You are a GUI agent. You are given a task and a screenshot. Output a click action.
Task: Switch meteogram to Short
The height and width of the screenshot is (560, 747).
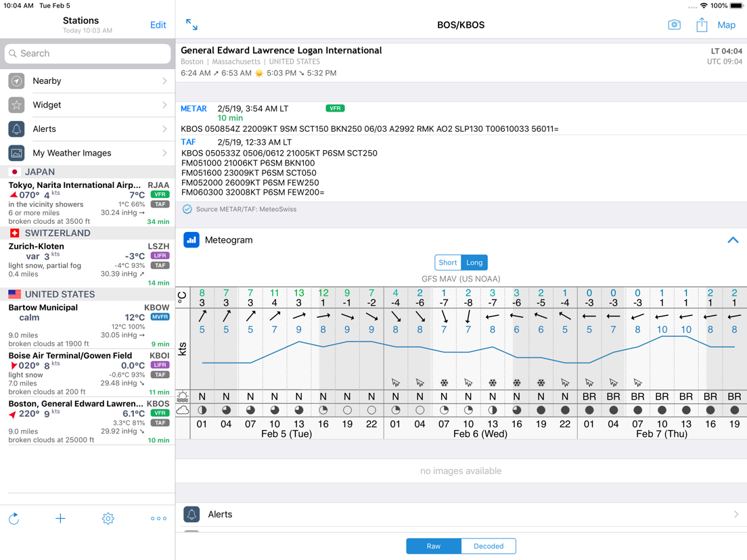tap(448, 262)
